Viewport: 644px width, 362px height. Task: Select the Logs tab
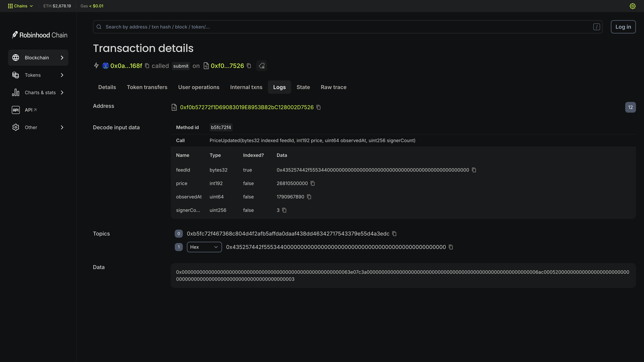(279, 87)
